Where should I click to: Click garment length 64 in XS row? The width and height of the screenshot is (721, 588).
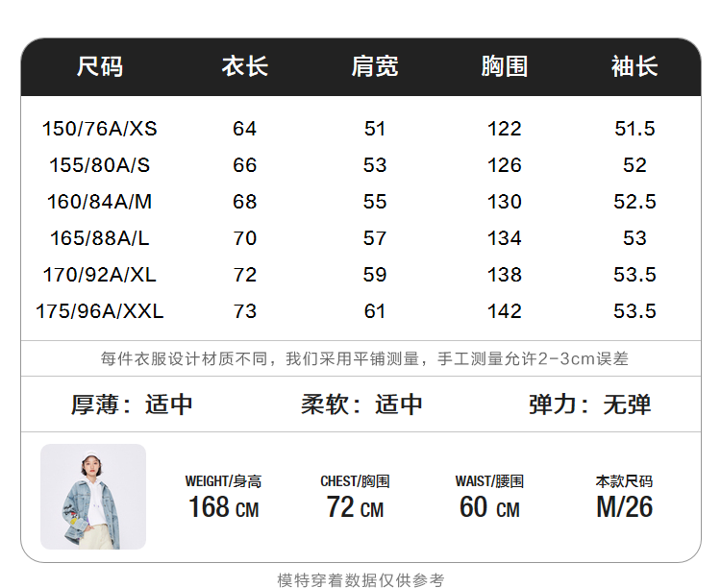[244, 129]
